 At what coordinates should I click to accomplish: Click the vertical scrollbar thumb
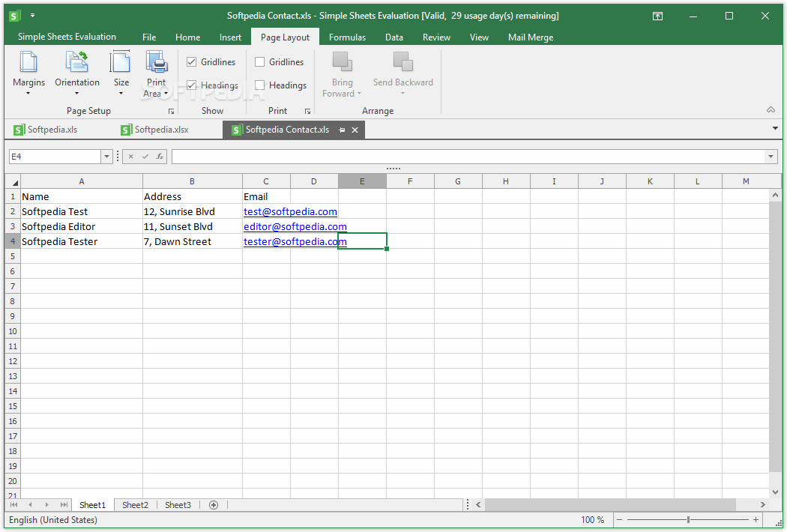[x=775, y=336]
